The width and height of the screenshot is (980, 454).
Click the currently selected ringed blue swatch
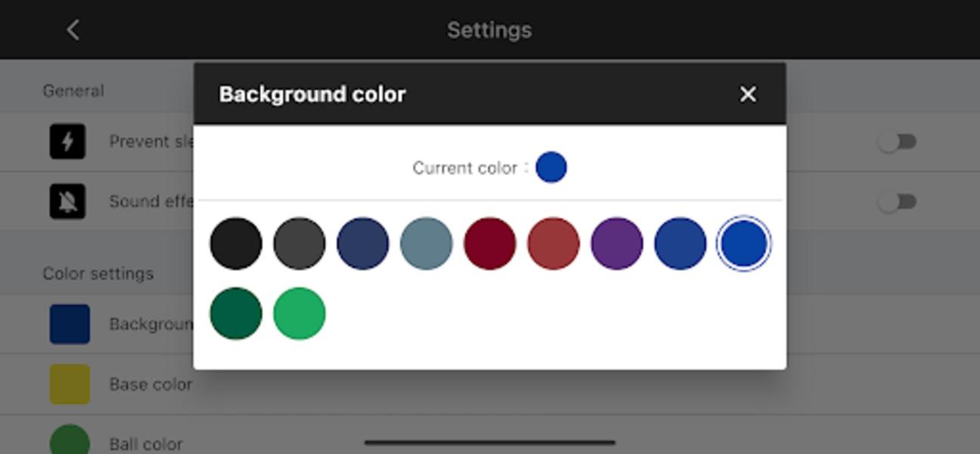(x=744, y=244)
